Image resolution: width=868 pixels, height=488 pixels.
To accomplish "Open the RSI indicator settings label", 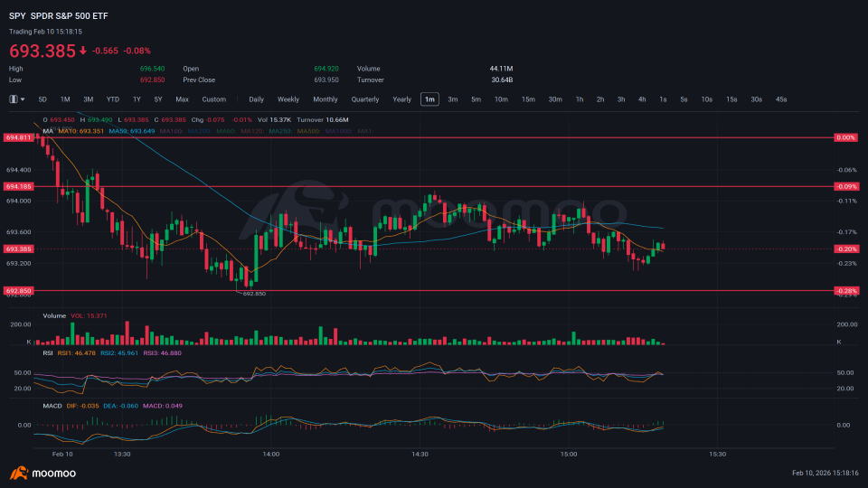I will tap(48, 353).
